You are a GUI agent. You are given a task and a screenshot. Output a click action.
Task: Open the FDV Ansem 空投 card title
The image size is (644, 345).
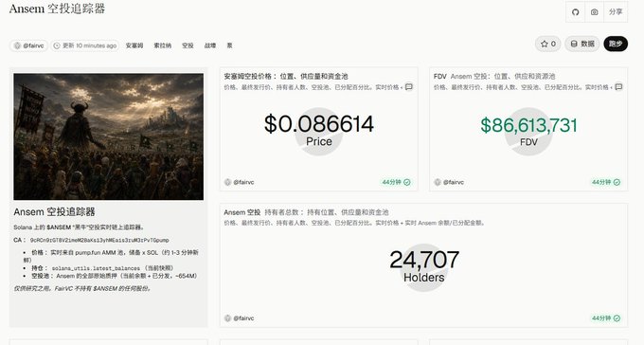point(494,76)
